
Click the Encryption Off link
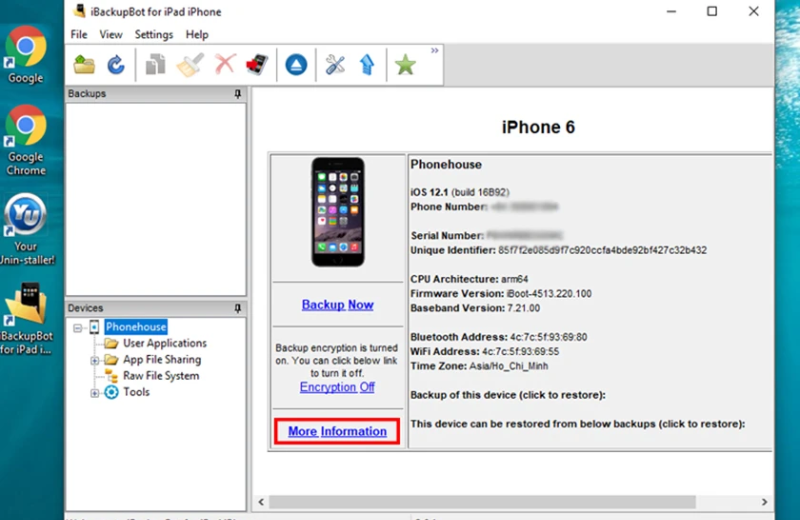click(x=337, y=387)
